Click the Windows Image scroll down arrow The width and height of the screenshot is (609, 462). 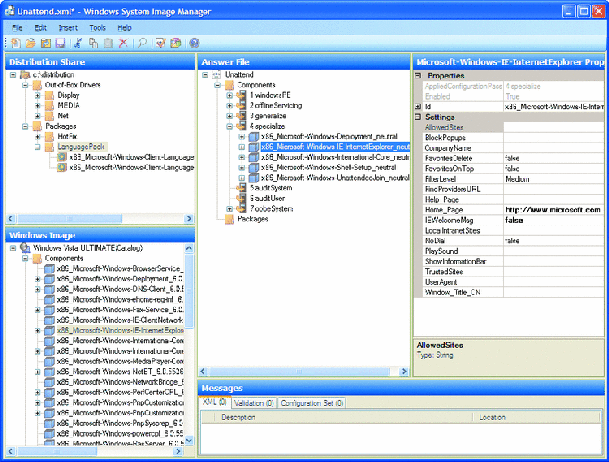(189, 440)
